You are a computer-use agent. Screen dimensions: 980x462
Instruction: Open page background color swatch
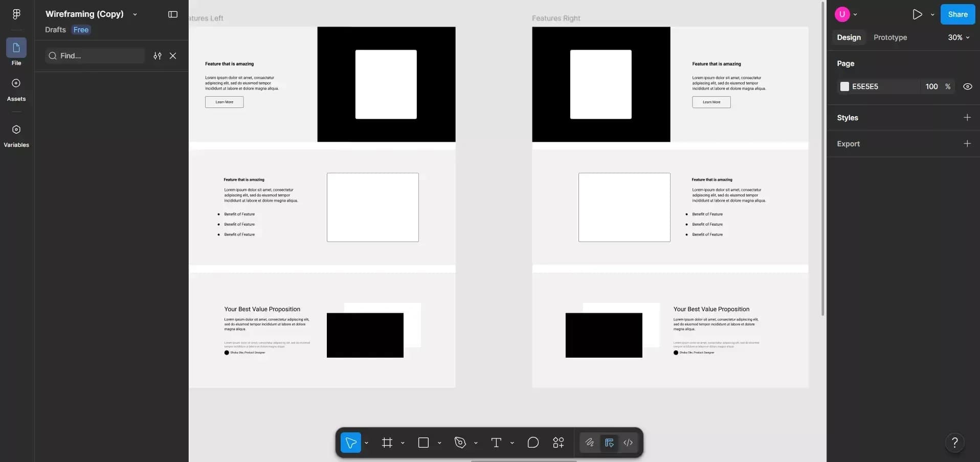pyautogui.click(x=844, y=86)
